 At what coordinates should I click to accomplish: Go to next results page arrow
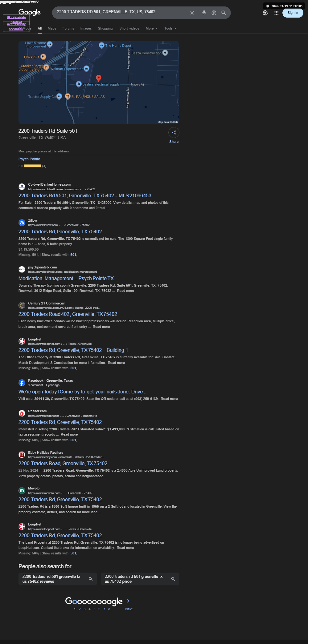click(128, 601)
